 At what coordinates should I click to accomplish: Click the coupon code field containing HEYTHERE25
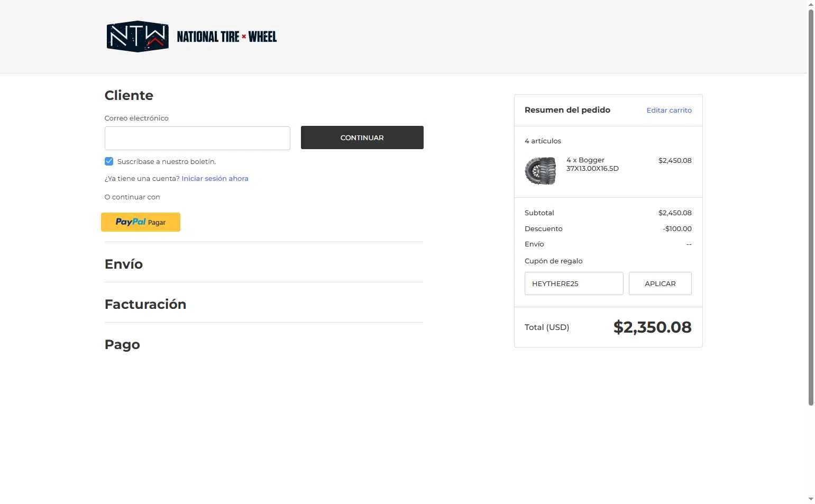[574, 283]
